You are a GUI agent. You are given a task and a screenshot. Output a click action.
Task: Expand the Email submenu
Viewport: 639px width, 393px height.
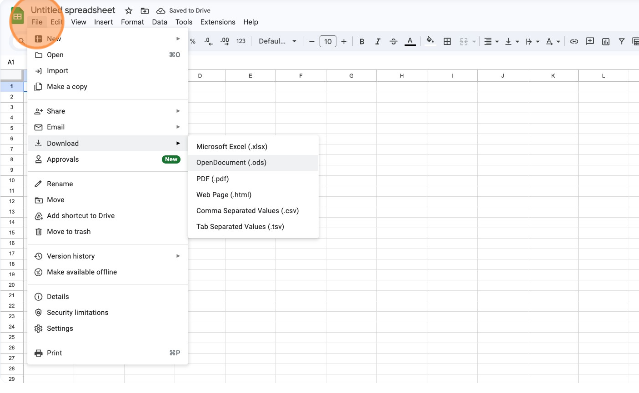[108, 127]
